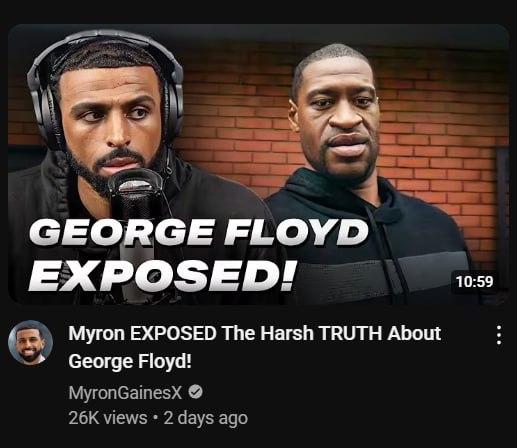
Task: Click the word "Myron" in video title
Action: click(x=96, y=334)
